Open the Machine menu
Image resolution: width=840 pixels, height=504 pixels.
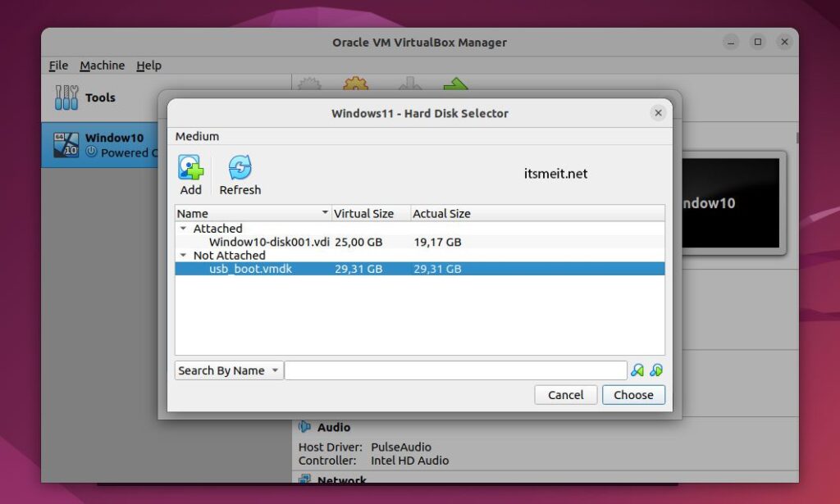tap(102, 65)
